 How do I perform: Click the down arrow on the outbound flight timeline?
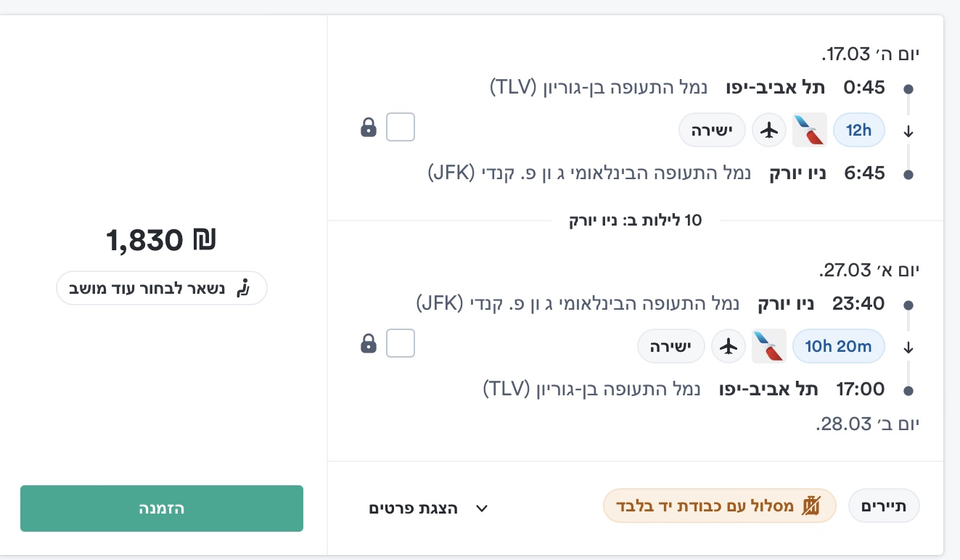pyautogui.click(x=908, y=132)
